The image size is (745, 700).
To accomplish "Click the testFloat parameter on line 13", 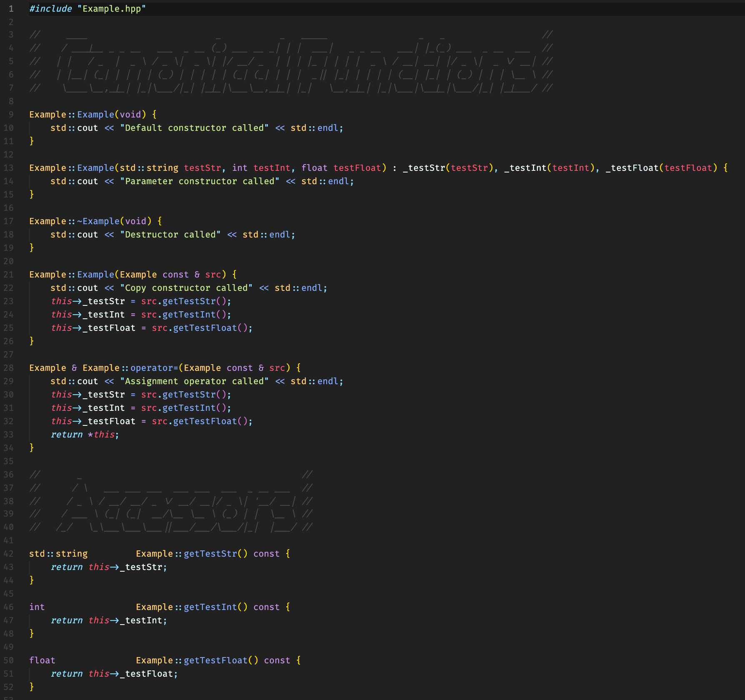I will [357, 168].
